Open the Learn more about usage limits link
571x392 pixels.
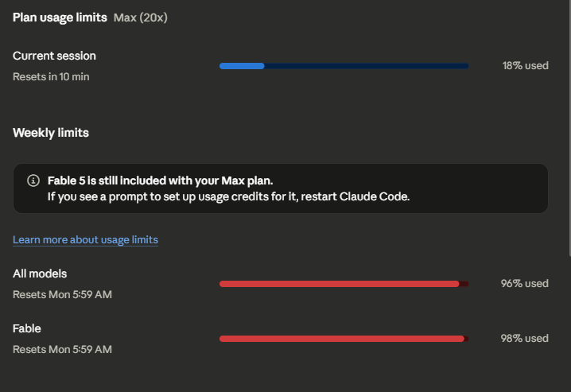click(x=85, y=240)
